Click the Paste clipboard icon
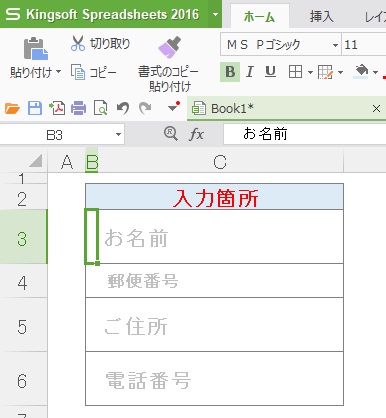This screenshot has width=386, height=418. click(x=35, y=48)
